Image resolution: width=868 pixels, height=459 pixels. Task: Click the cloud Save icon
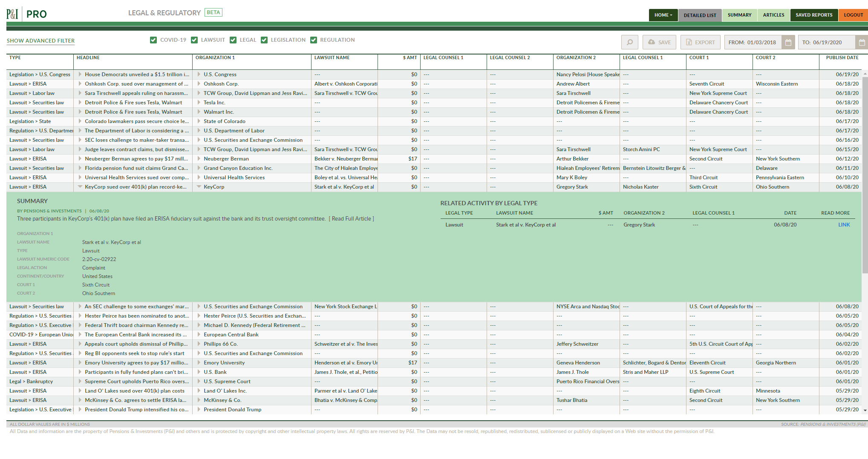[x=652, y=42]
